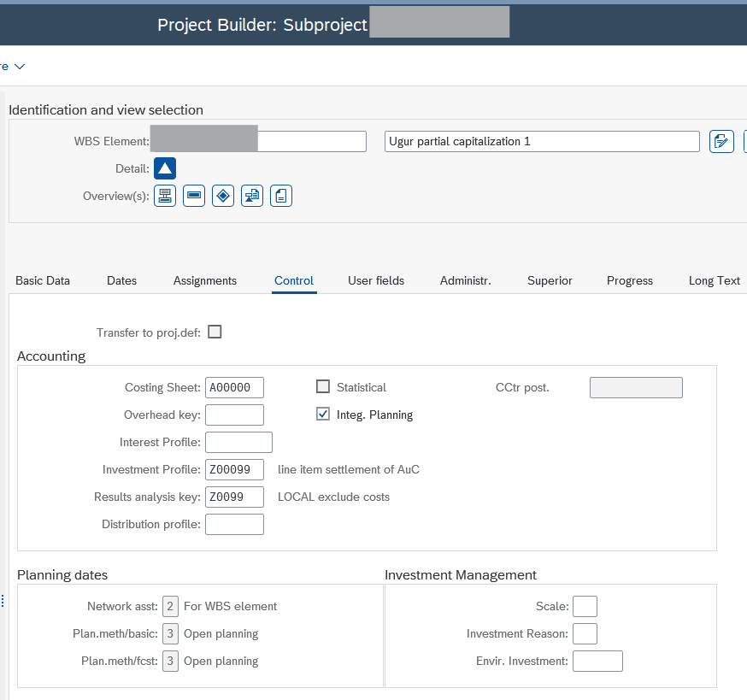Go to the Assignments tab

pos(205,280)
